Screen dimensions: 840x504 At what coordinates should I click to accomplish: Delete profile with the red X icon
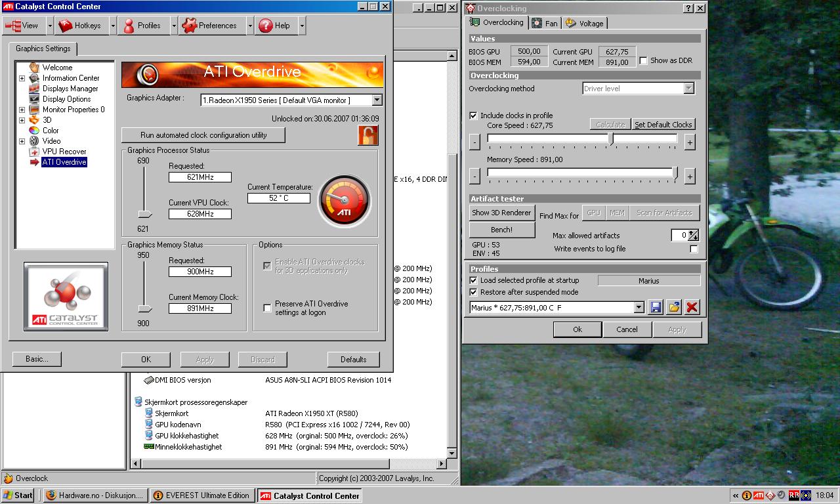[x=692, y=307]
